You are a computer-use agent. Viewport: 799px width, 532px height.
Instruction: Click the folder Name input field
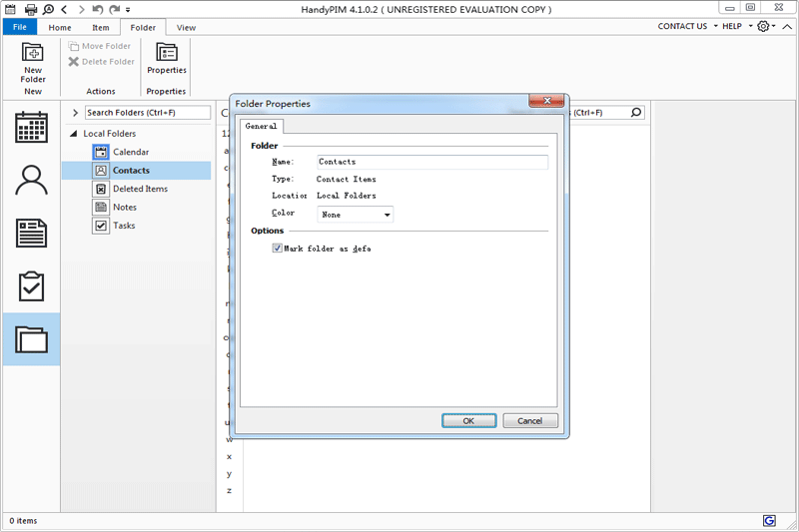click(432, 162)
